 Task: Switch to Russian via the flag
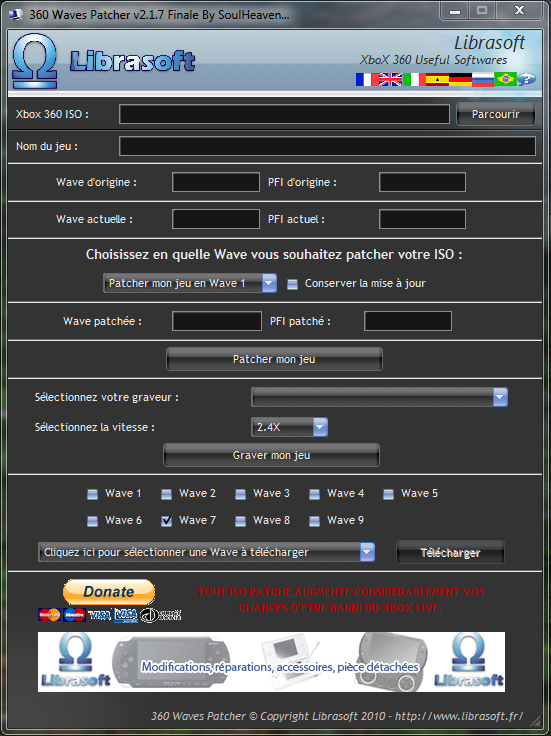click(x=483, y=79)
